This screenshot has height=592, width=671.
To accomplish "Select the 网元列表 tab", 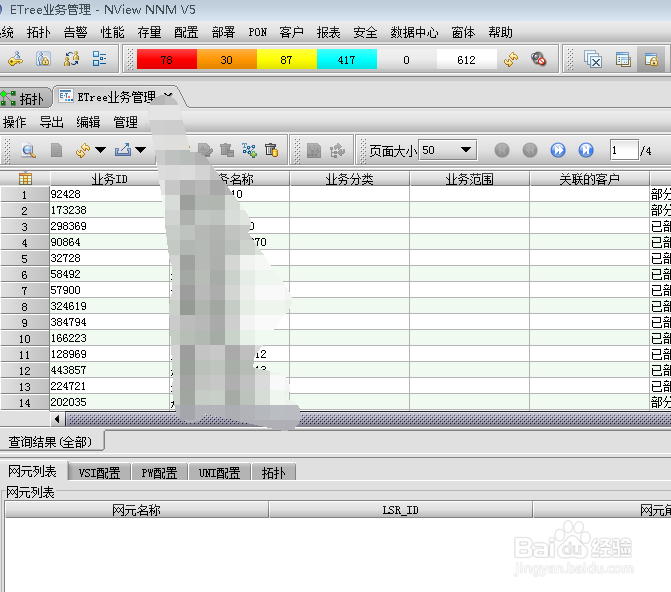I will tap(33, 471).
